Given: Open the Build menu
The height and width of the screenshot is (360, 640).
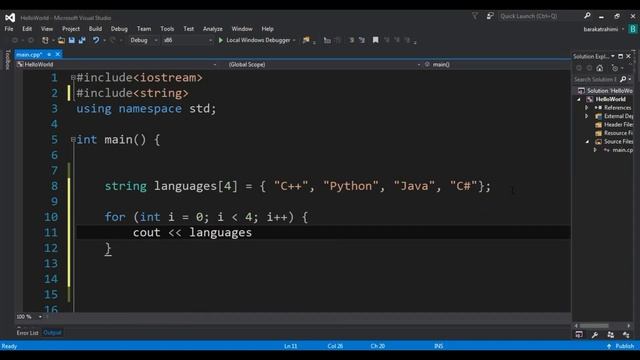Looking at the screenshot, I should point(95,29).
